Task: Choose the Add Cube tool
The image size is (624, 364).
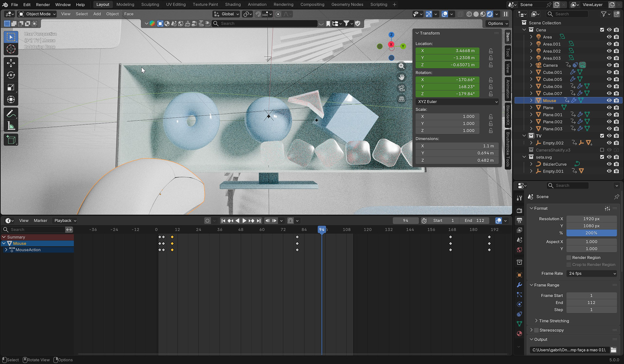Action: pyautogui.click(x=11, y=140)
